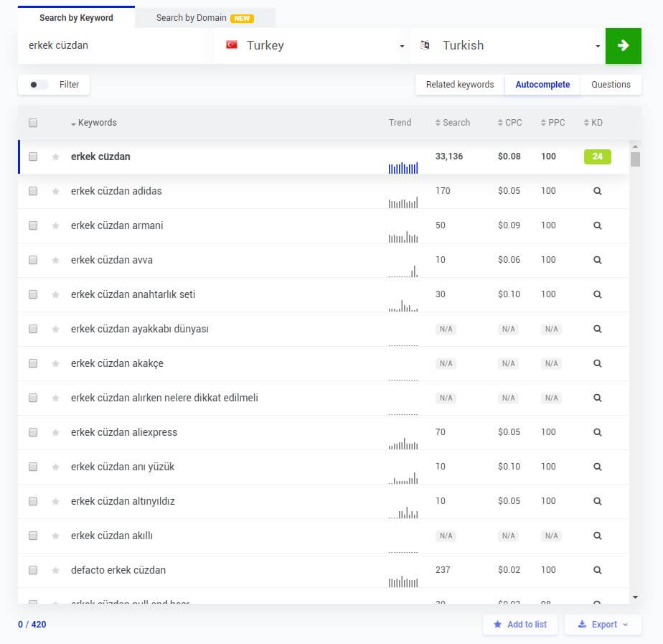
Task: Click the language icon beside Turkish
Action: click(x=425, y=45)
